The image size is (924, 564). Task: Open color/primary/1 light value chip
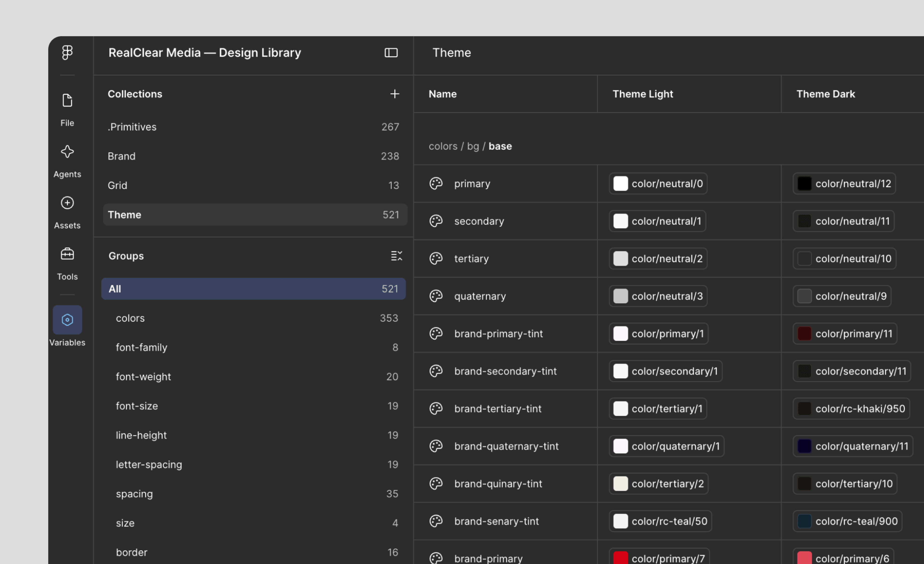pos(659,334)
